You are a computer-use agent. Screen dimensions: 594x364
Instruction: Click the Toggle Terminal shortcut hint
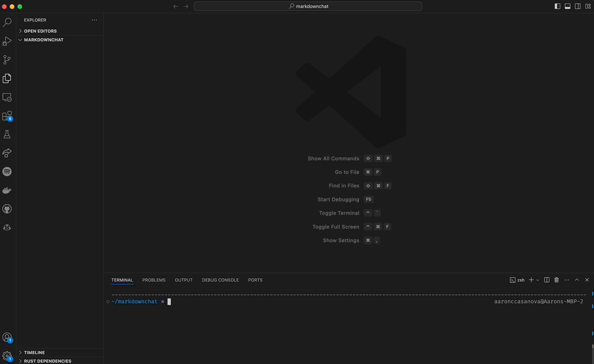350,213
